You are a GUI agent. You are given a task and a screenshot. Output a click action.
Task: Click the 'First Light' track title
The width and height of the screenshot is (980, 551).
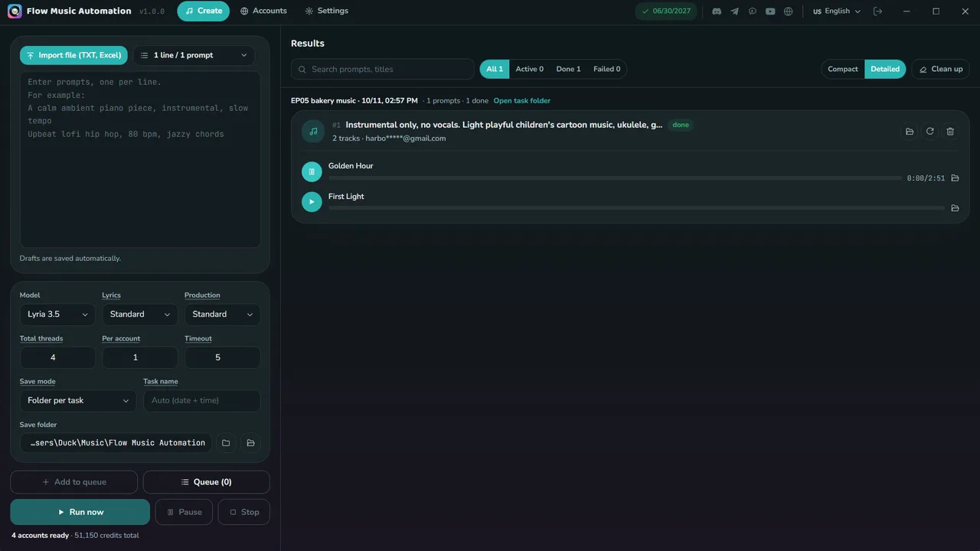[346, 197]
